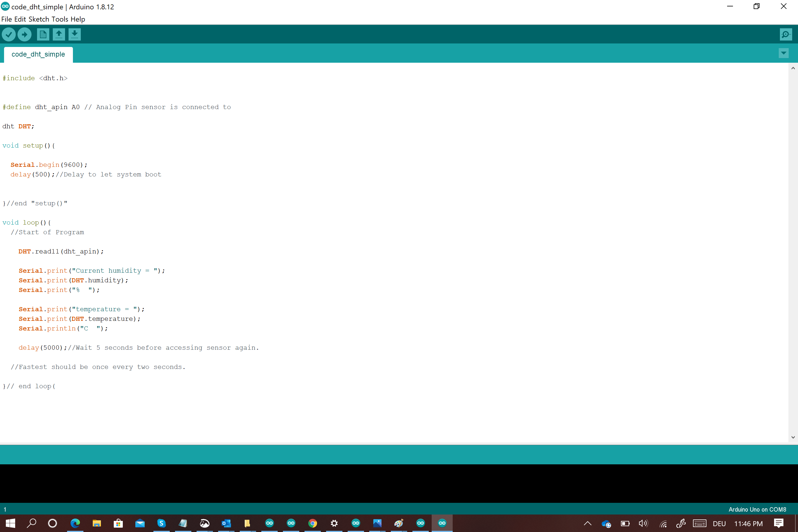
Task: Open the Help menu
Action: tap(78, 19)
